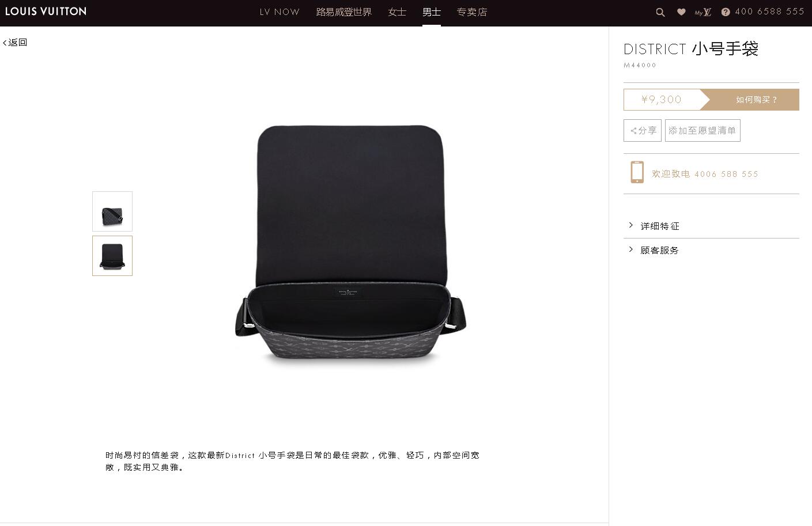Select first bag thumbnail front view
Viewport: 812px width, 526px height.
click(112, 211)
